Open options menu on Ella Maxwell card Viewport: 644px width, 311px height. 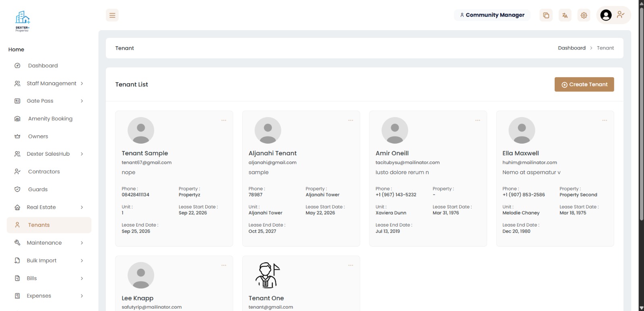605,120
